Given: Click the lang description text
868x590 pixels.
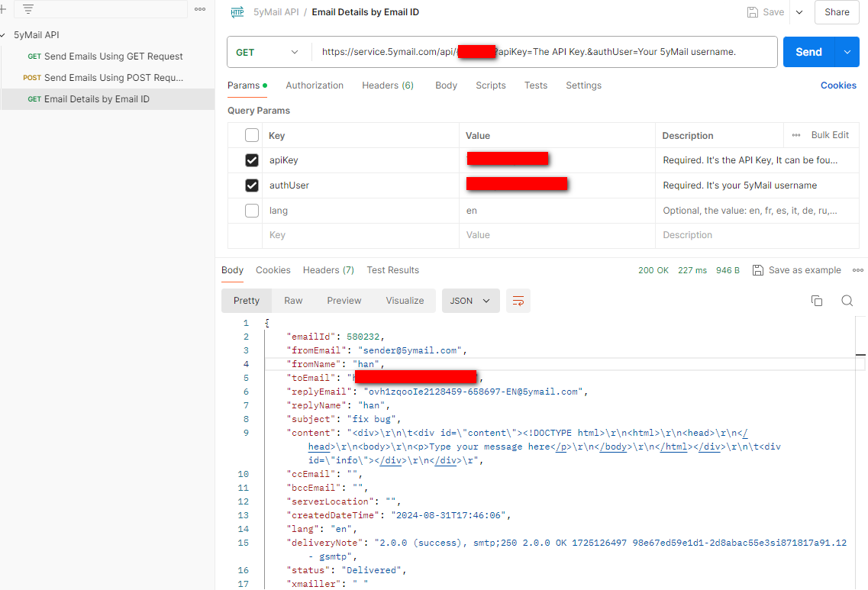Looking at the screenshot, I should click(750, 211).
